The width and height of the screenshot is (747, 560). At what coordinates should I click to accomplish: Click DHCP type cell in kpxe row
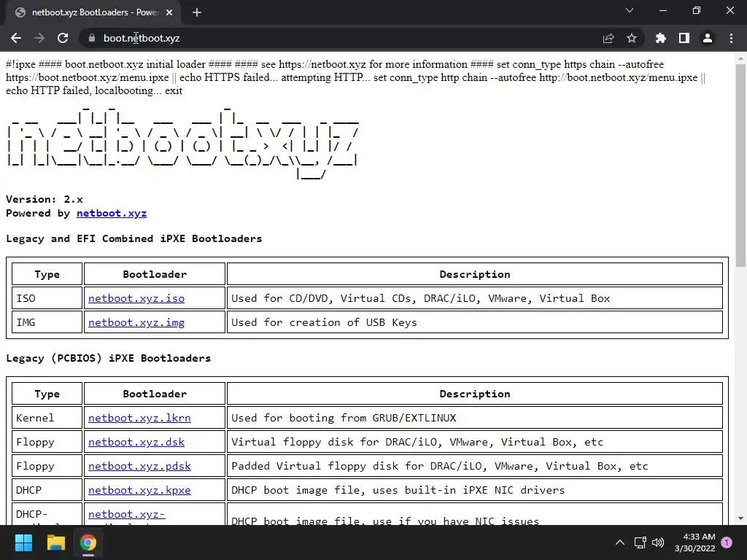click(x=47, y=491)
